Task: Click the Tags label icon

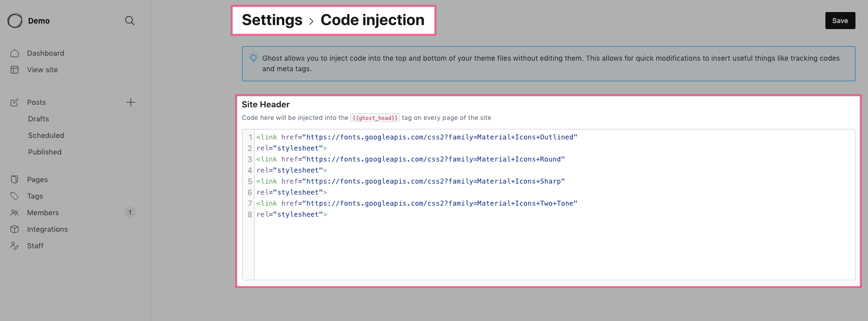Action: tap(15, 196)
